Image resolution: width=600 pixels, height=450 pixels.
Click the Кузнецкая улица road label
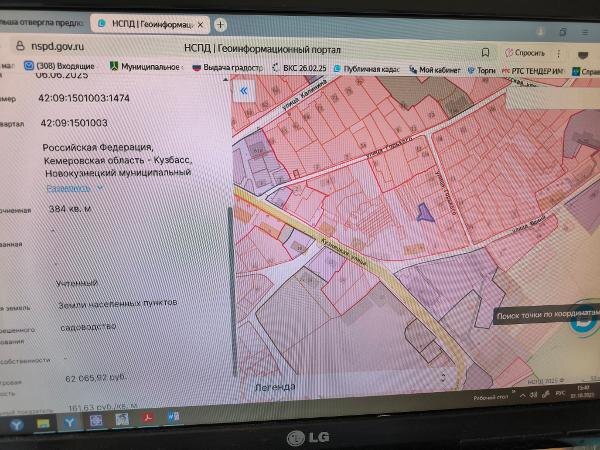343,252
